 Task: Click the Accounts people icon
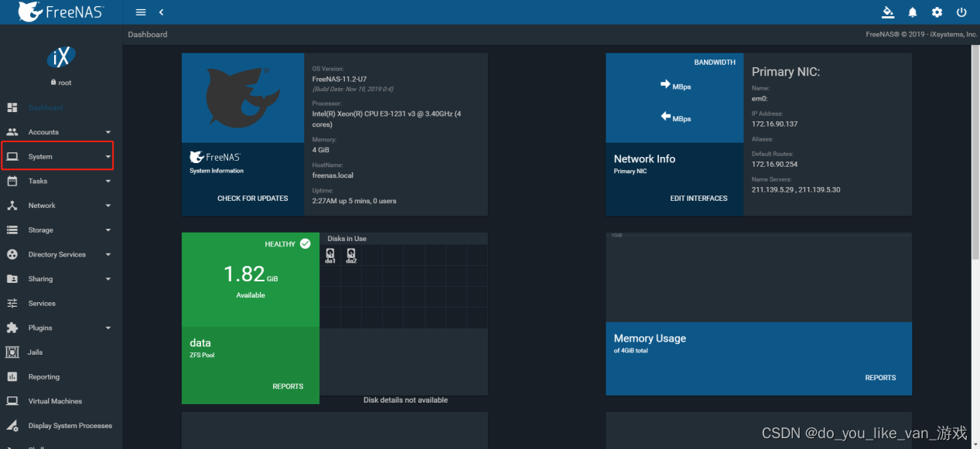tap(12, 132)
